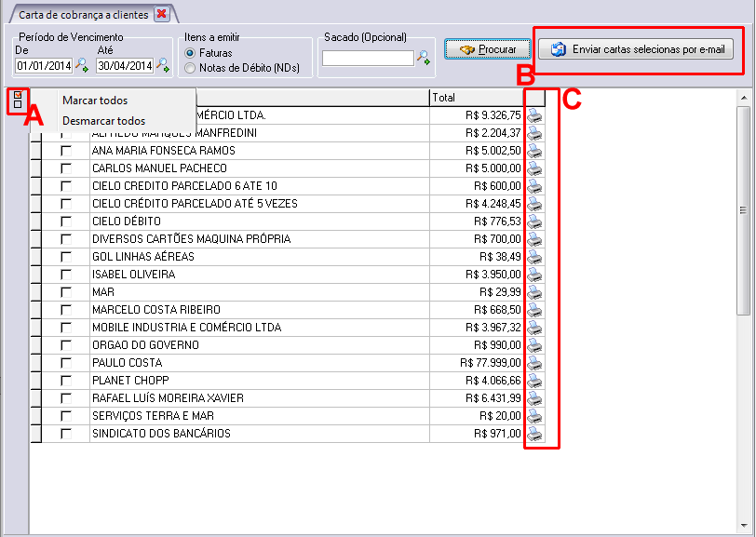756x537 pixels.
Task: Click the scrollbar down arrow
Action: (x=744, y=527)
